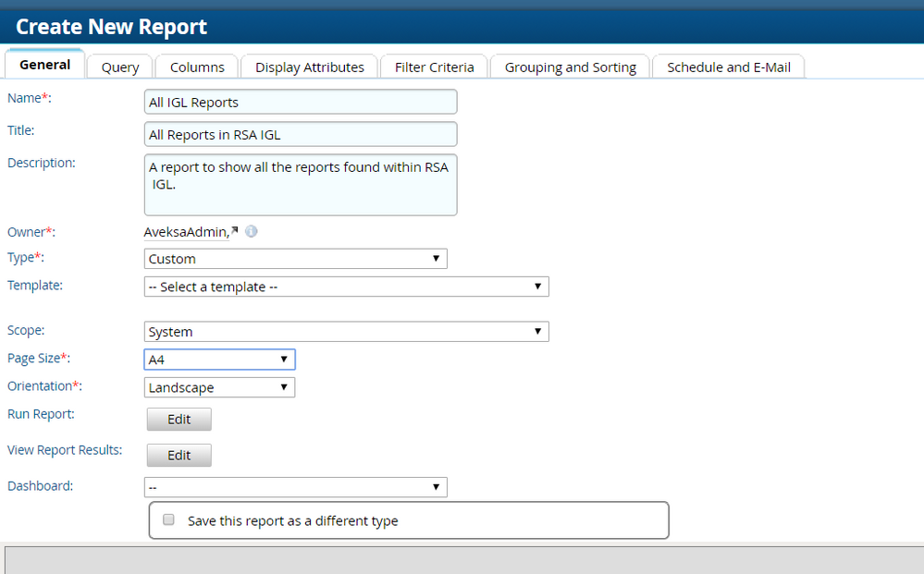Screen dimensions: 924x574
Task: Enable 'Save this report as a different type'
Action: (x=168, y=519)
